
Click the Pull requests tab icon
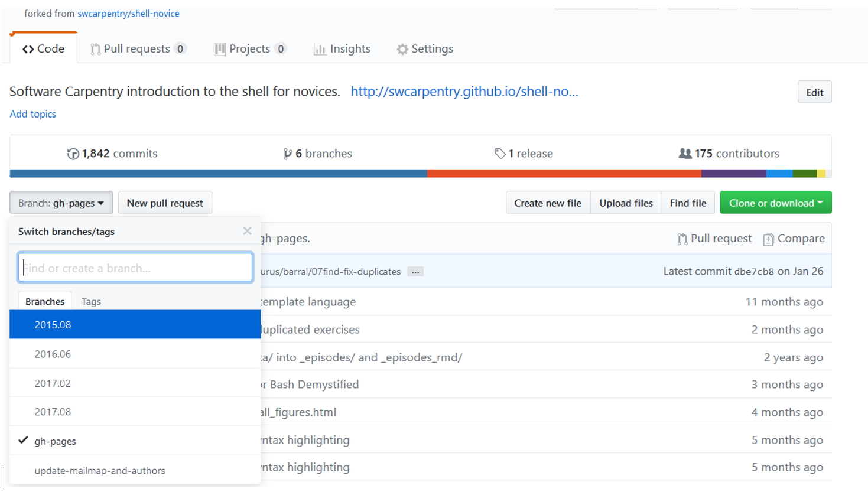[x=95, y=49]
